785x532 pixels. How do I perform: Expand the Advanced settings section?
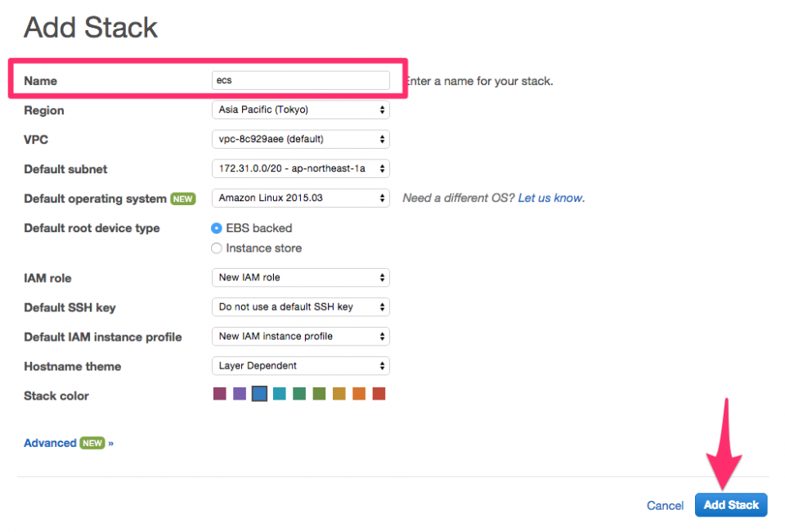tap(50, 443)
